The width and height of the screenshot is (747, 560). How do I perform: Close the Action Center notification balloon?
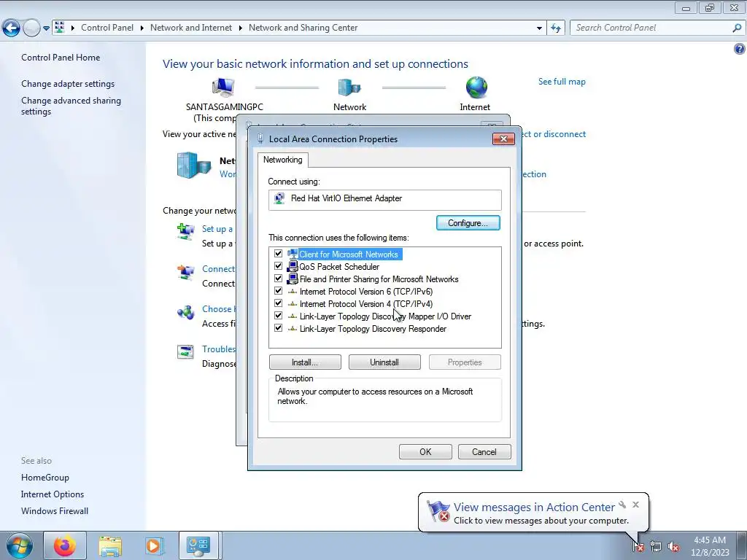click(635, 505)
